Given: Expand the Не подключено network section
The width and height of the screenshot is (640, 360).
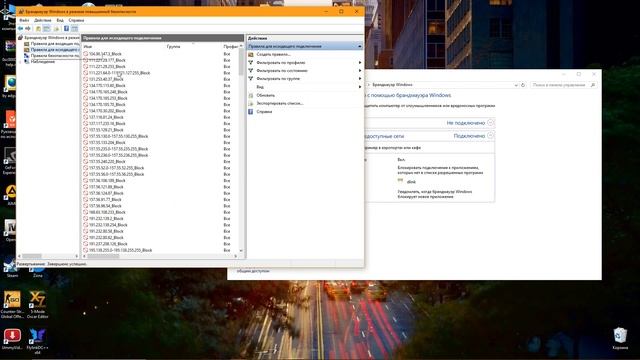Looking at the screenshot, I should click(x=491, y=122).
